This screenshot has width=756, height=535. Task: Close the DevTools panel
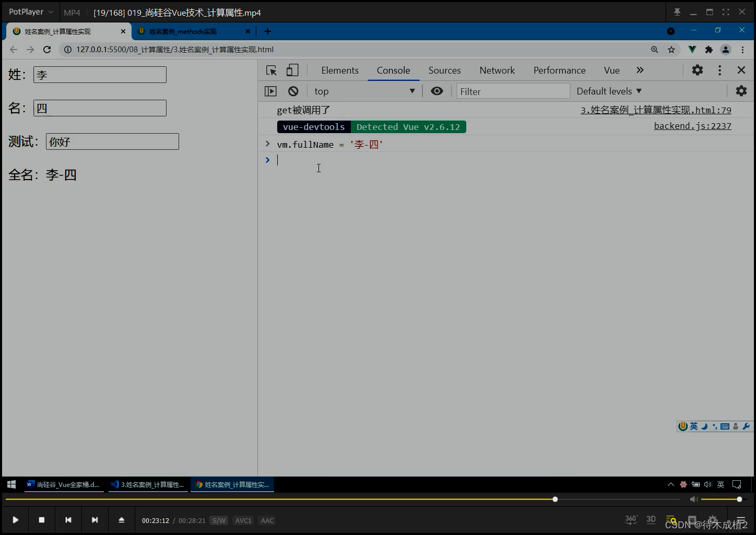coord(741,70)
